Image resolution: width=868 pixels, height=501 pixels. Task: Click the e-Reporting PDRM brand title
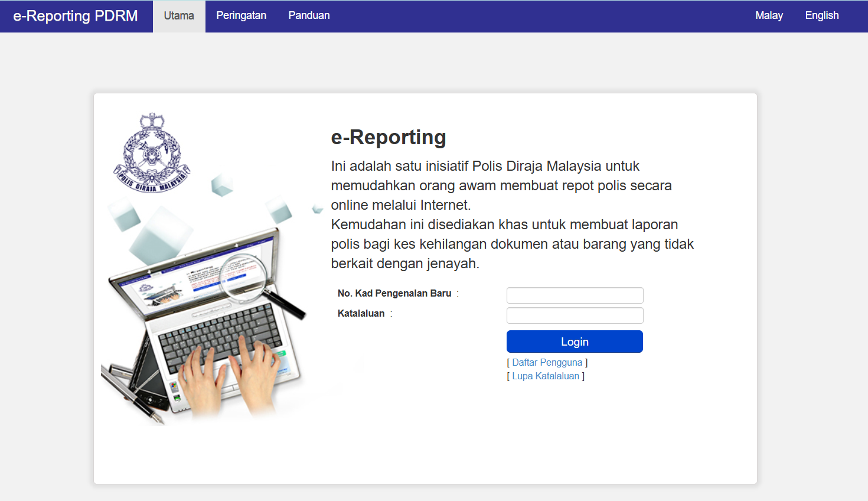(x=76, y=16)
